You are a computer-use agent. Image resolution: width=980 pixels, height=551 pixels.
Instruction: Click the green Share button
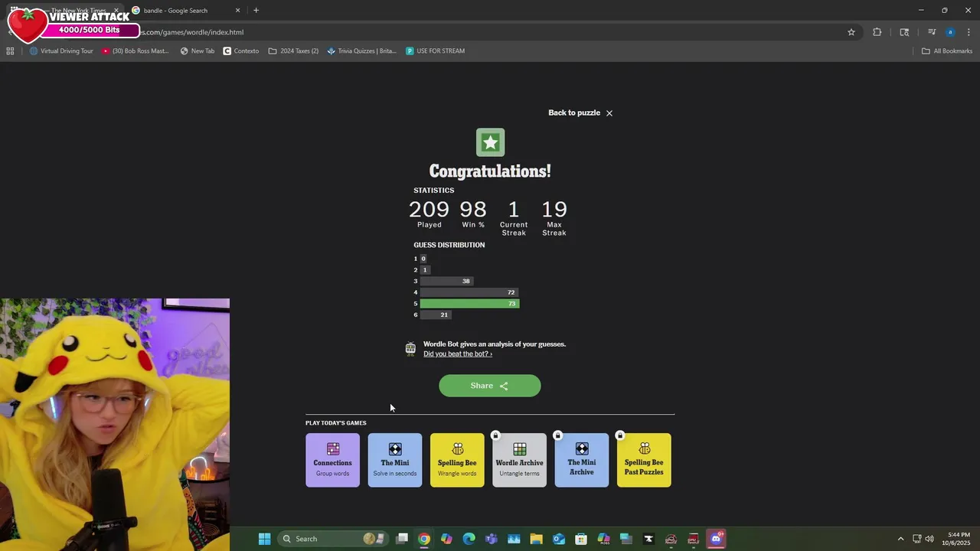(490, 386)
